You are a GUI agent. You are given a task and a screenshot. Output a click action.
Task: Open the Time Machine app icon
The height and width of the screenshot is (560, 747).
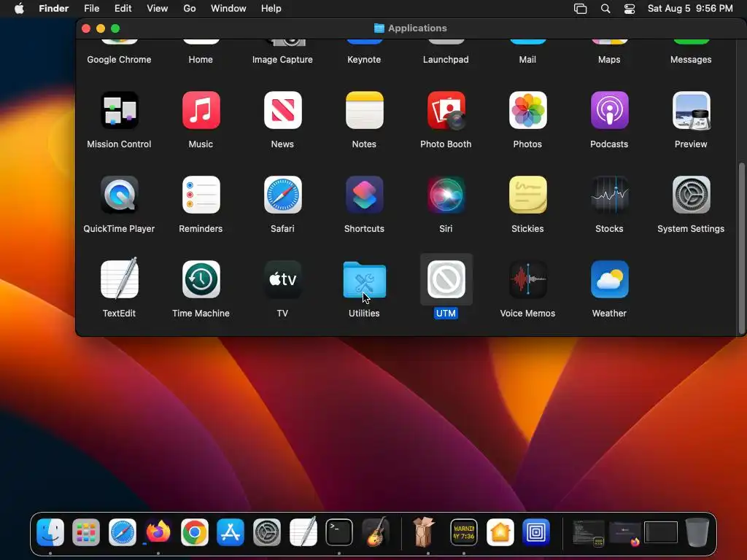pos(201,279)
